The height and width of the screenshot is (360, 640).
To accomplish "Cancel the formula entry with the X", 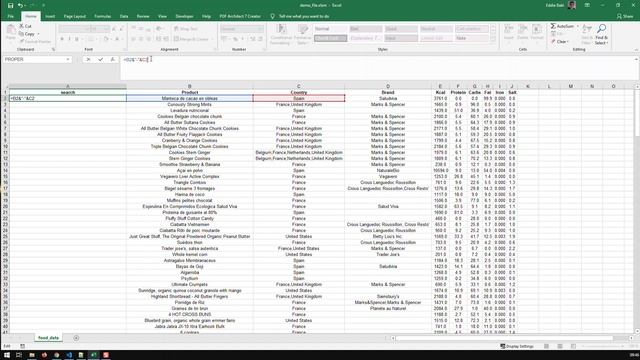I will pyautogui.click(x=88, y=60).
